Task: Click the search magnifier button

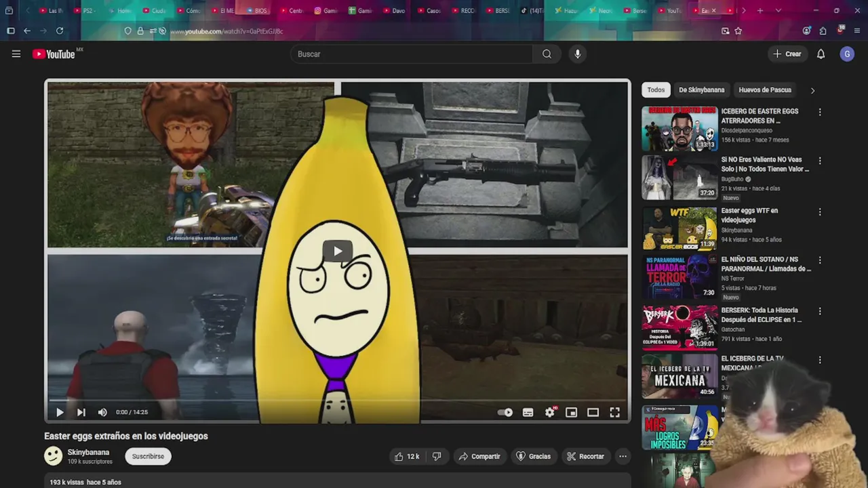Action: [547, 54]
